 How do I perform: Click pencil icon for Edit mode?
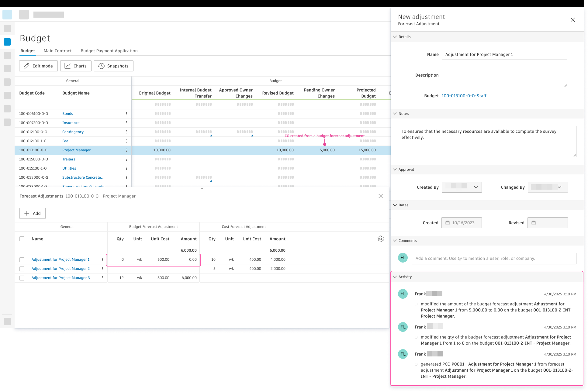[x=27, y=66]
